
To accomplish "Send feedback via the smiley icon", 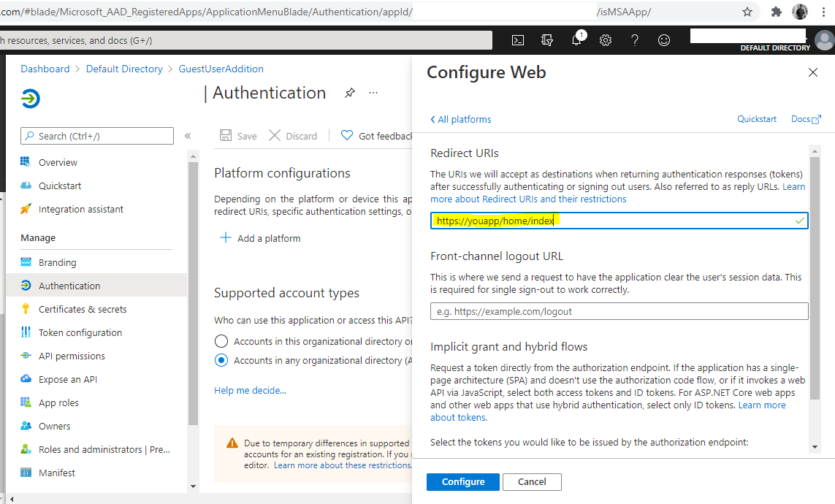I will coord(664,40).
